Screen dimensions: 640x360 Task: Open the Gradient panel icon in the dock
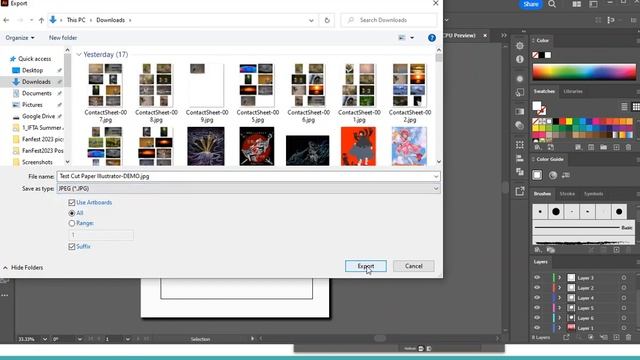(520, 111)
